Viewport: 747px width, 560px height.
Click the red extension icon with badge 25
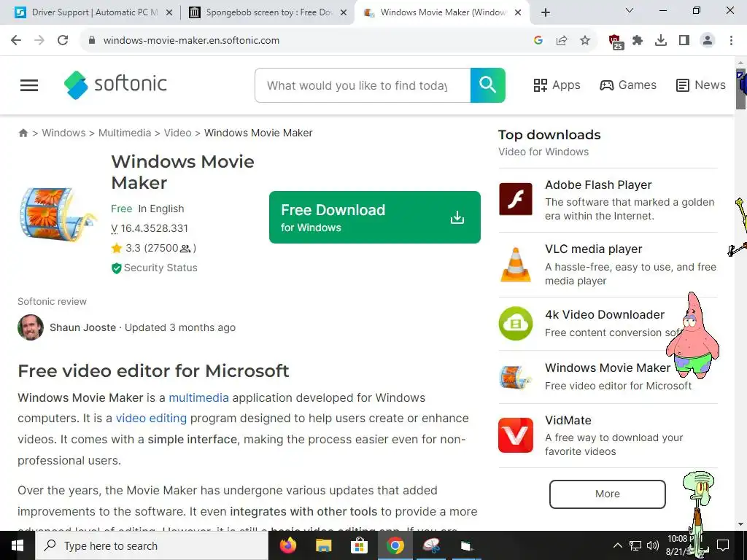click(616, 42)
